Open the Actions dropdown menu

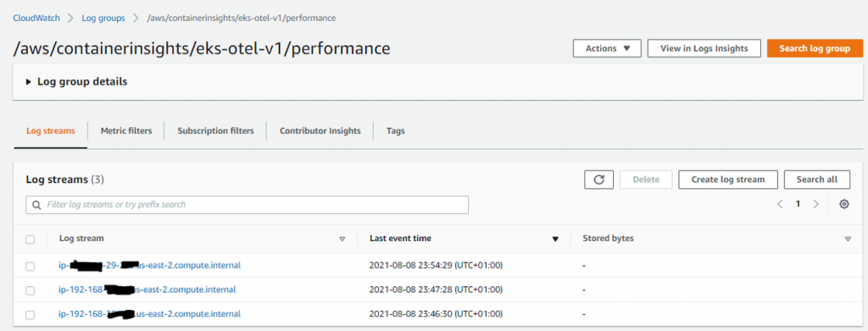tap(607, 48)
